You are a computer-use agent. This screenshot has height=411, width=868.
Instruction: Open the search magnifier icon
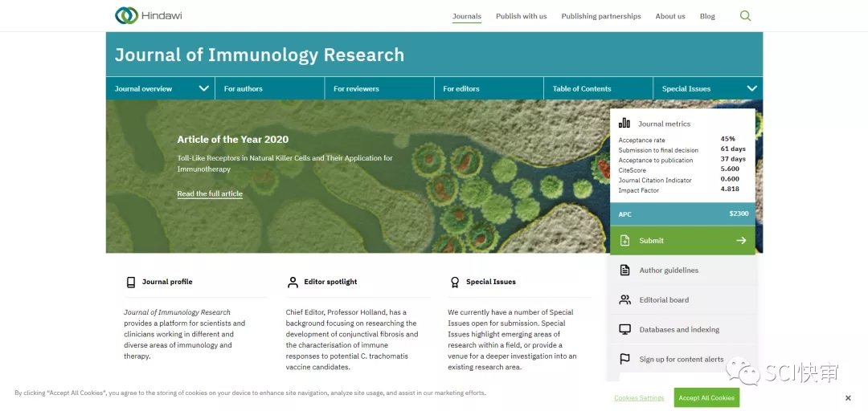click(x=745, y=15)
